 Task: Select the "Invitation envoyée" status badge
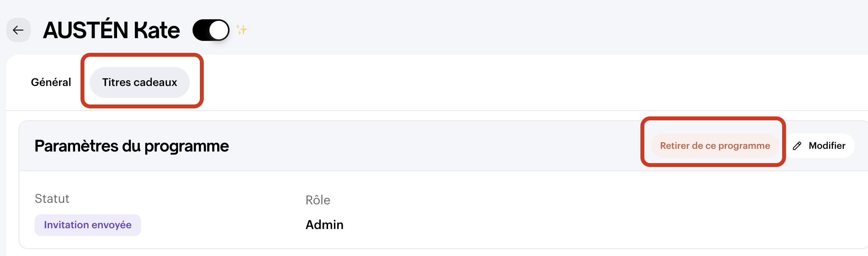87,225
